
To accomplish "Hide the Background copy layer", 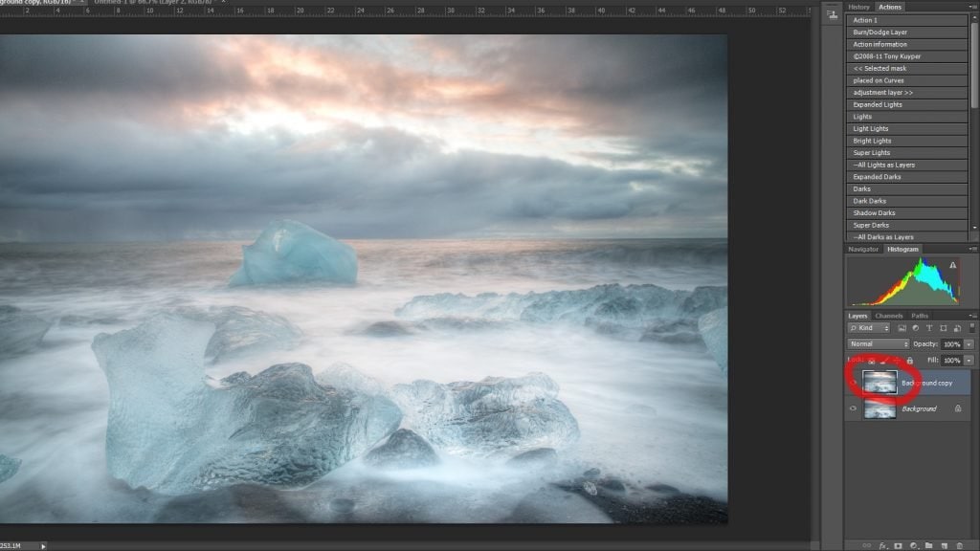I will 853,383.
